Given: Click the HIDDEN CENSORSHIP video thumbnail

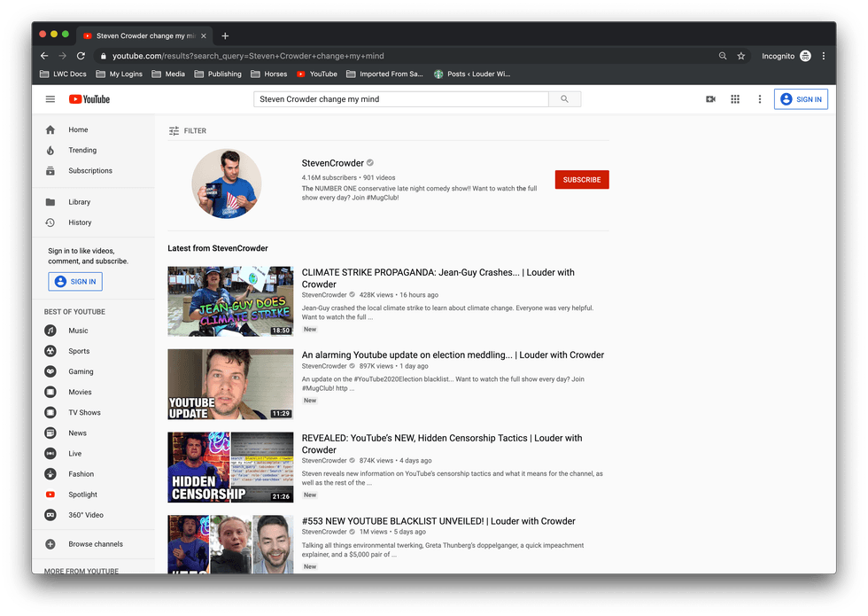Looking at the screenshot, I should pos(230,467).
